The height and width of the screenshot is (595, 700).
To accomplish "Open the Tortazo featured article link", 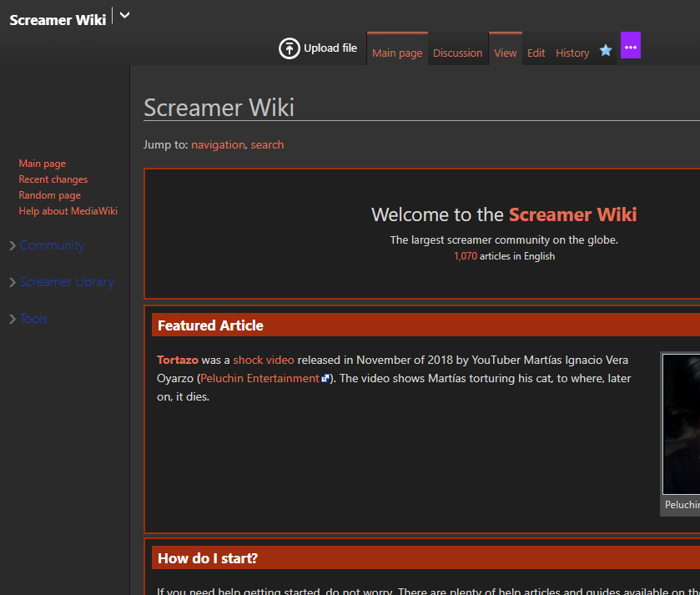I will pos(177,360).
